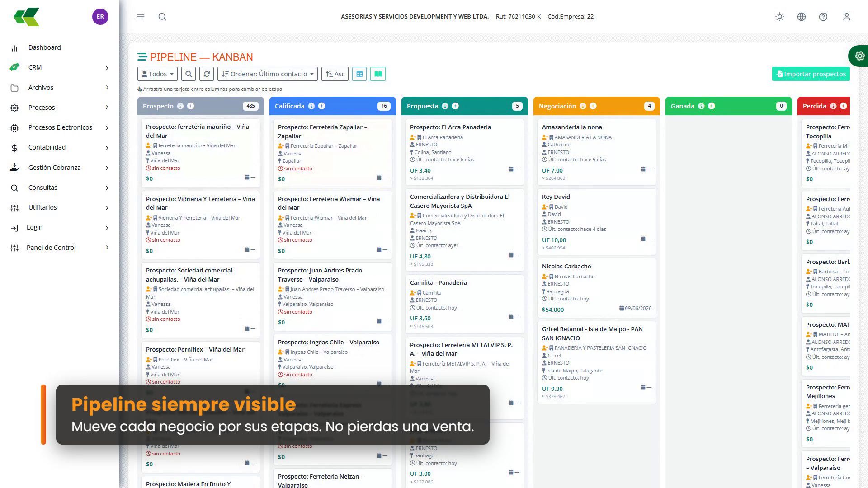
Task: Switch to table view icon
Action: (x=359, y=74)
